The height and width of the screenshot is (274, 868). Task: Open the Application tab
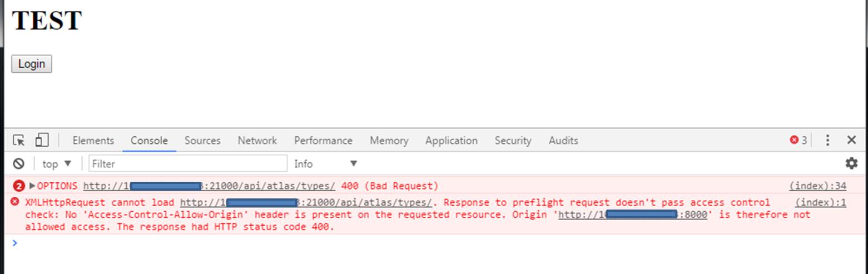pos(451,141)
